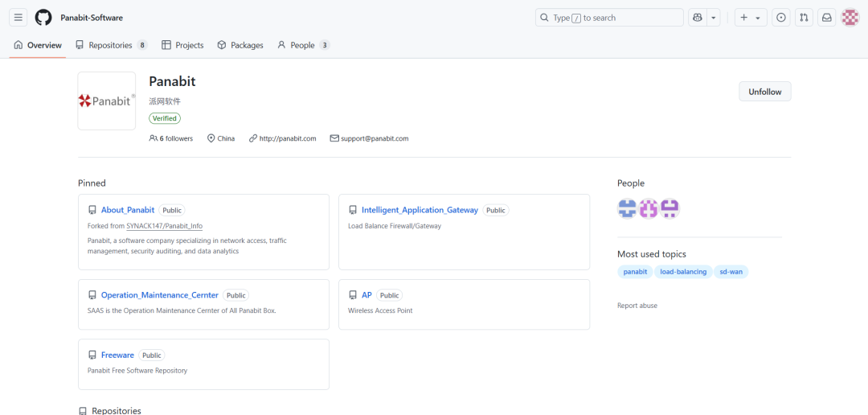Open the Freeware repository link
Screen dimensions: 868x415
(x=117, y=355)
